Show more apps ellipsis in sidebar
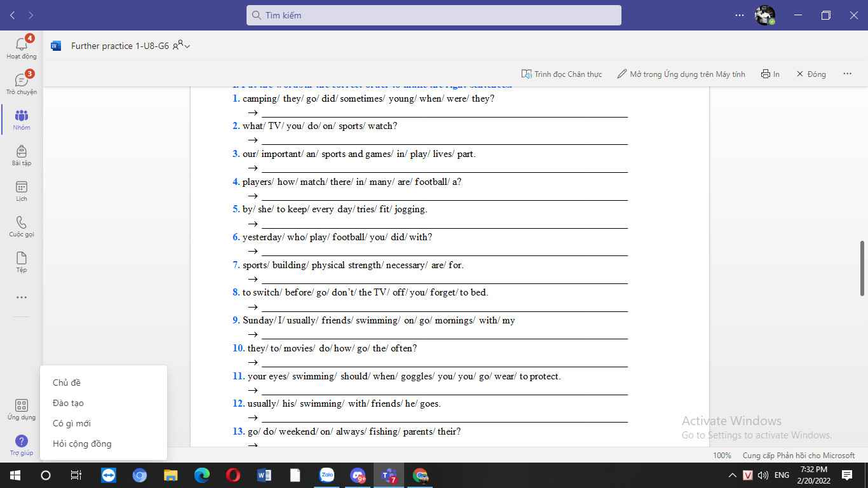This screenshot has height=488, width=868. pos(22,297)
